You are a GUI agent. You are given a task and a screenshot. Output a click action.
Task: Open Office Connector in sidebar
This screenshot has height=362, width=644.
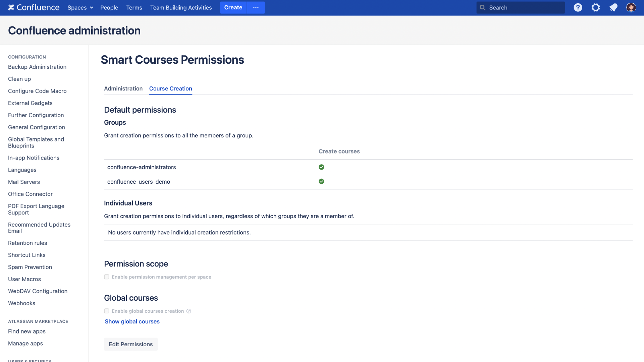point(30,194)
